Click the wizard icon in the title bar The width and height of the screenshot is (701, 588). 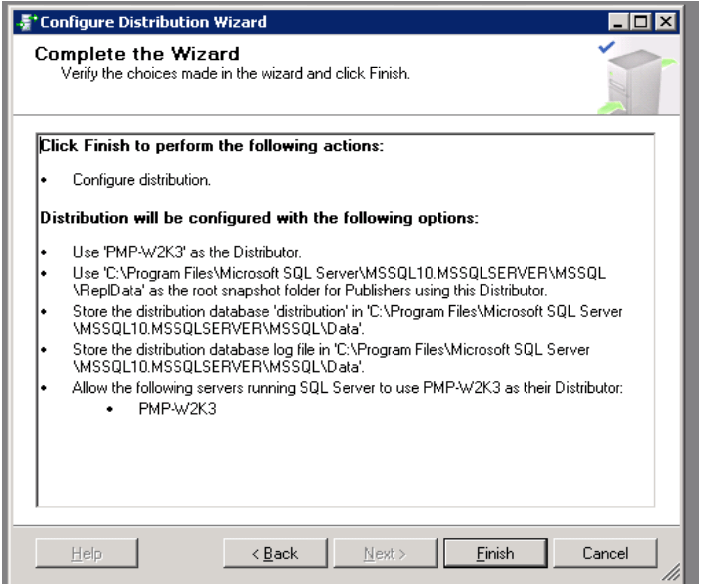tap(27, 22)
